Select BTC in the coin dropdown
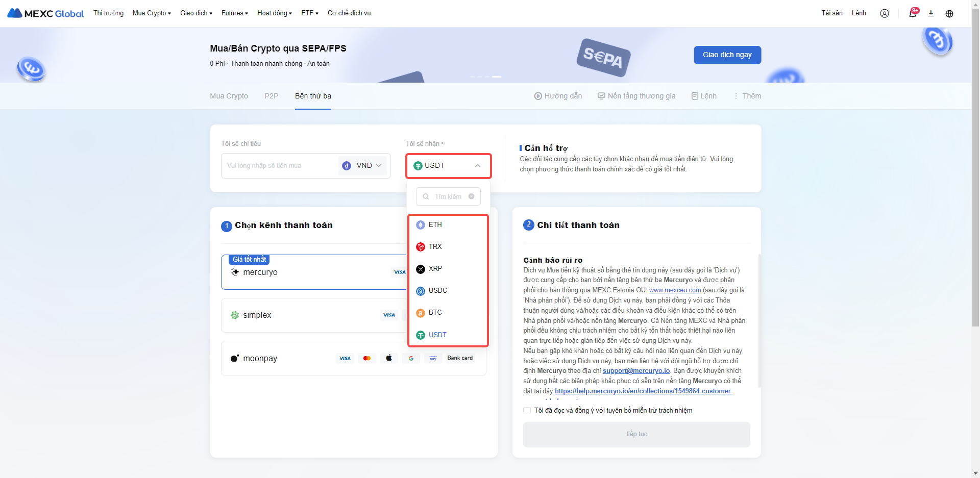Viewport: 980px width, 478px height. tap(435, 313)
